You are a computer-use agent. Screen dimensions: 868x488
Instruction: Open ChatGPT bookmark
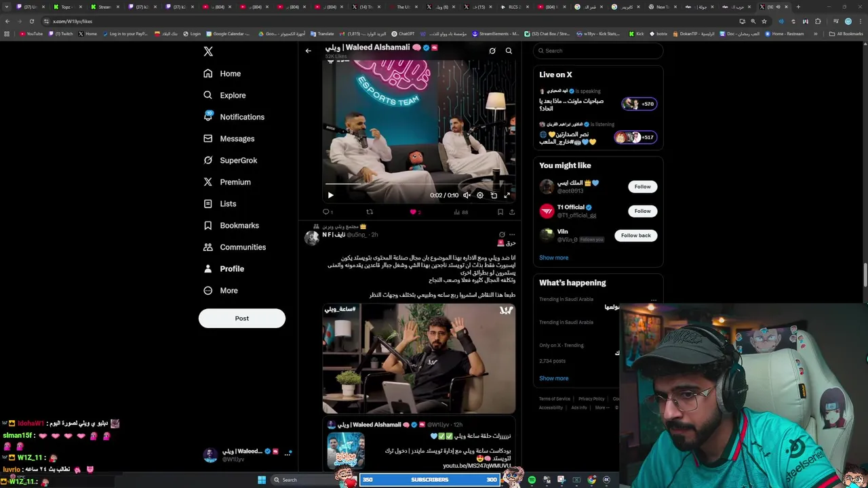coord(403,34)
